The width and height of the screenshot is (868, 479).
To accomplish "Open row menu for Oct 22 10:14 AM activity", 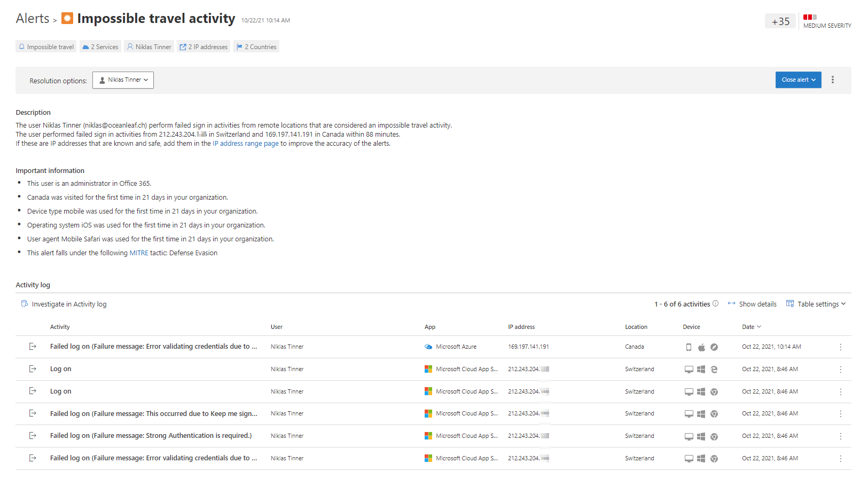I will click(841, 347).
